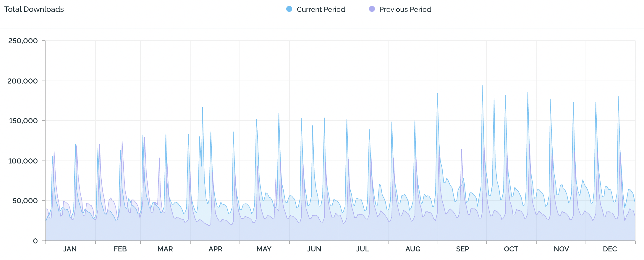Click the 100,000 y-axis label
Screen dimensions: 644x260
23,161
